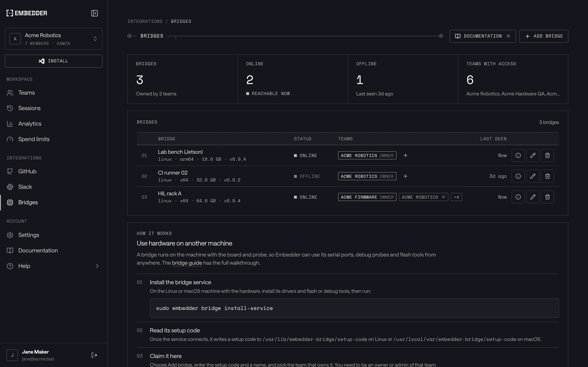Show the +4 additional teams
Image resolution: width=588 pixels, height=367 pixels.
coord(456,197)
